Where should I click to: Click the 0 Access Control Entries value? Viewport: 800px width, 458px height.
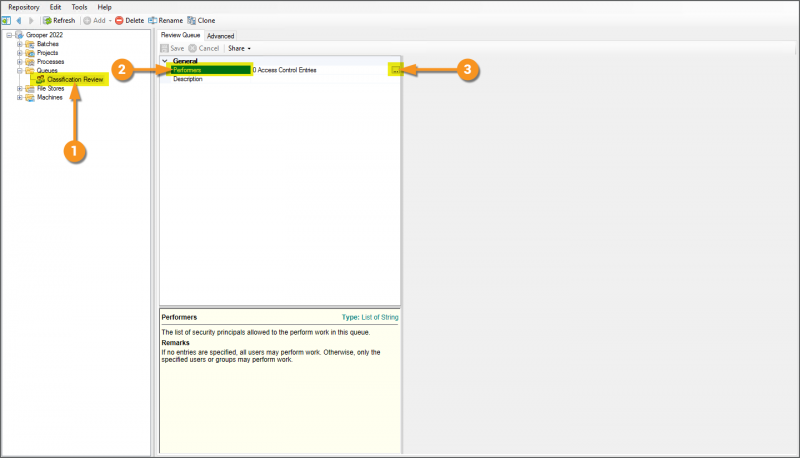(x=285, y=70)
